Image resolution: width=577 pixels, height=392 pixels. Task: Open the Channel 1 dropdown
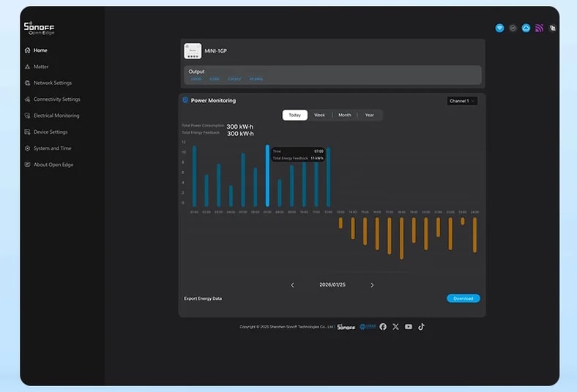462,101
